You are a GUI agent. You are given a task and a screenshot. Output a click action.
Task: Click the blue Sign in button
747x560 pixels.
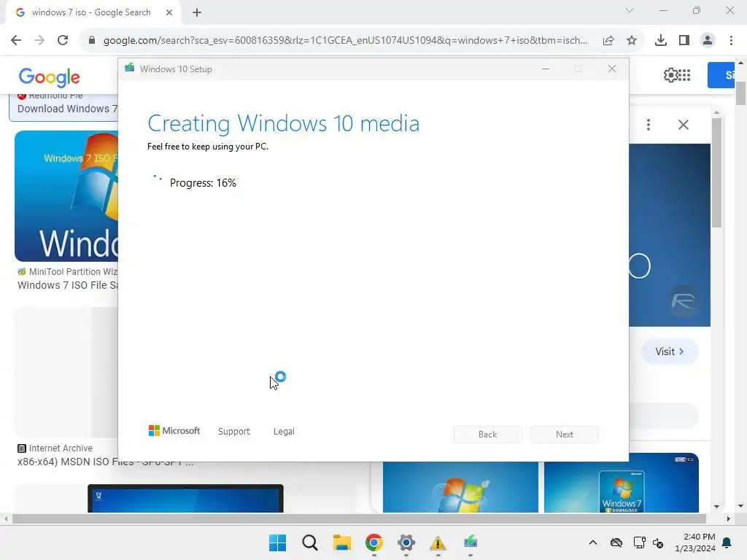tap(721, 75)
